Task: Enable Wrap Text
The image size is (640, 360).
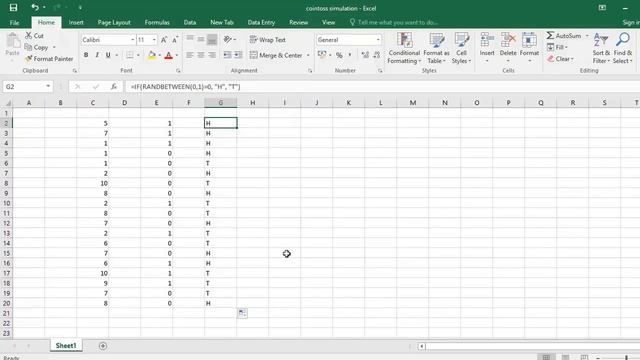Action: click(268, 40)
